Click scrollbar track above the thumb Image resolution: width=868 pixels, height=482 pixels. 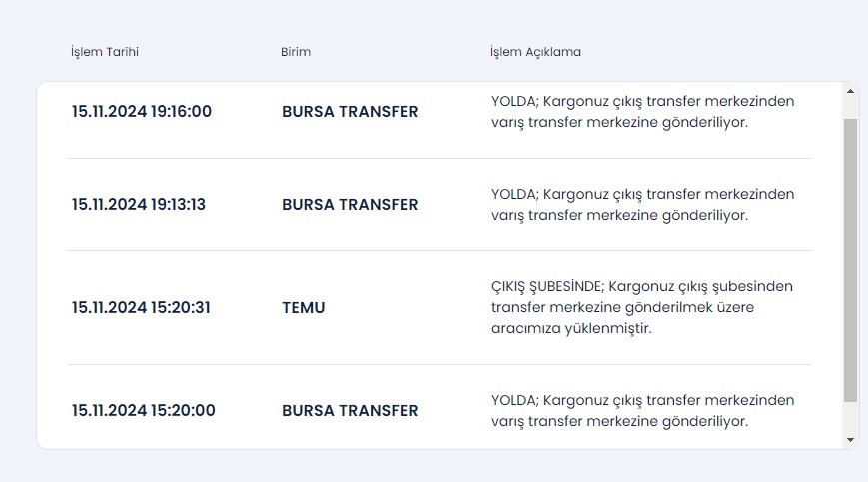point(850,108)
